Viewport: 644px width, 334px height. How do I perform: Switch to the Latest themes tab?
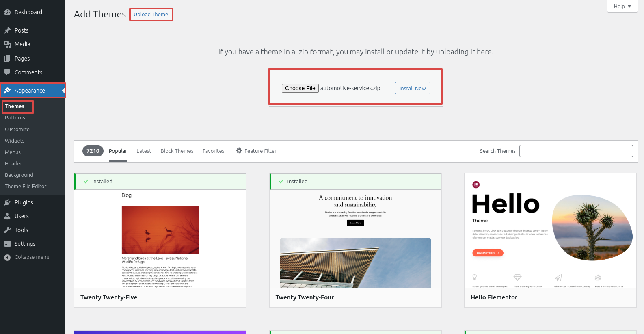[144, 151]
